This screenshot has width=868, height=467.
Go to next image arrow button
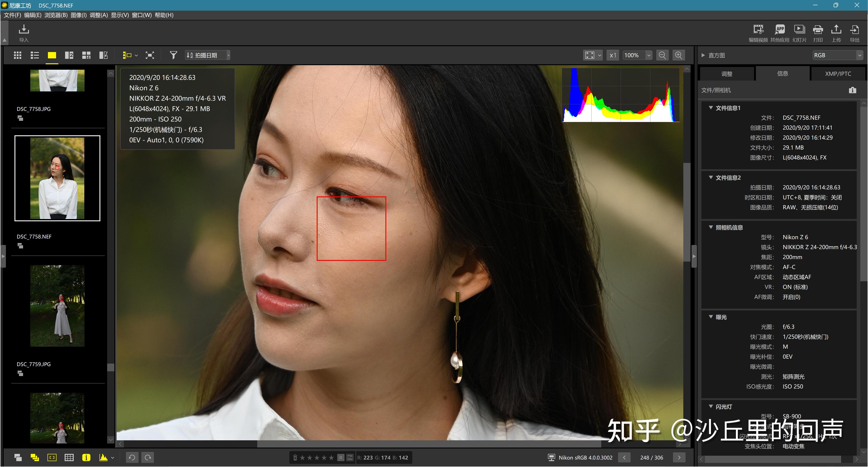pyautogui.click(x=679, y=457)
